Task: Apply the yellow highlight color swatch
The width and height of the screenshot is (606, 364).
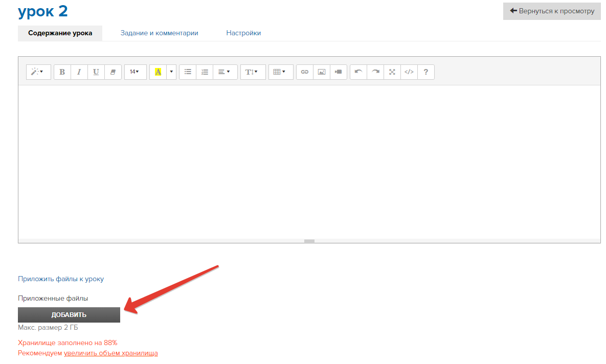Action: (158, 72)
